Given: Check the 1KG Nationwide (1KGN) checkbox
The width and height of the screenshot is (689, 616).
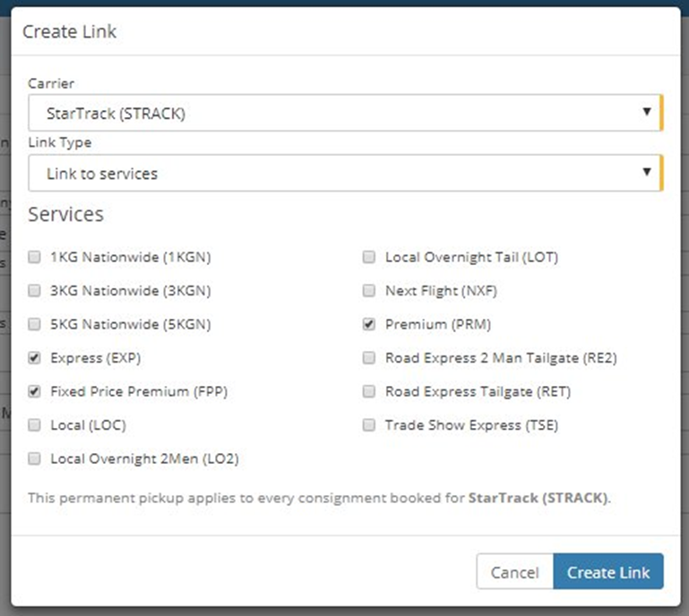Looking at the screenshot, I should tap(34, 257).
